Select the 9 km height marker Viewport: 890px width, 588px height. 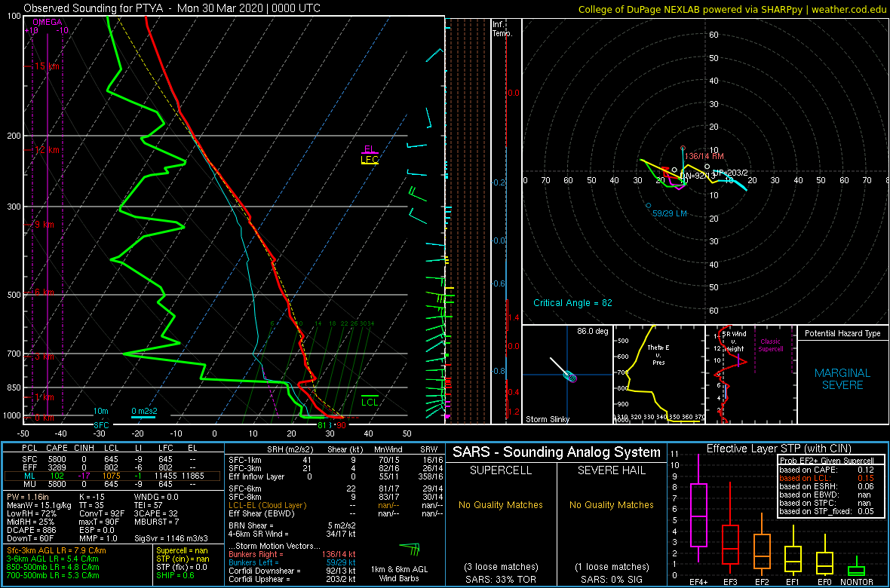pyautogui.click(x=40, y=224)
